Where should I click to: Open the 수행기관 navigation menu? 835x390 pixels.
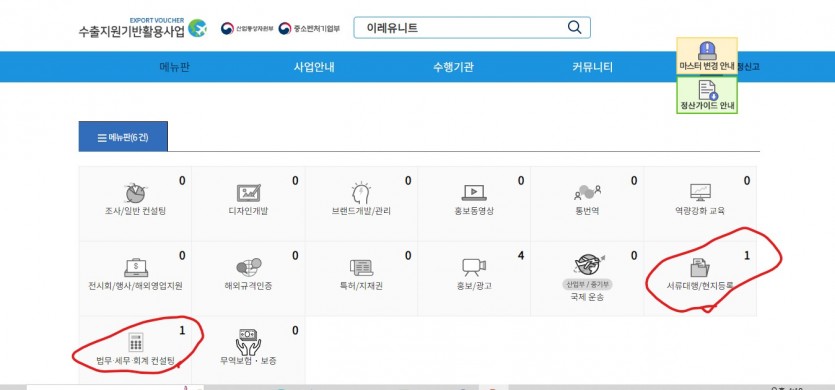[453, 67]
